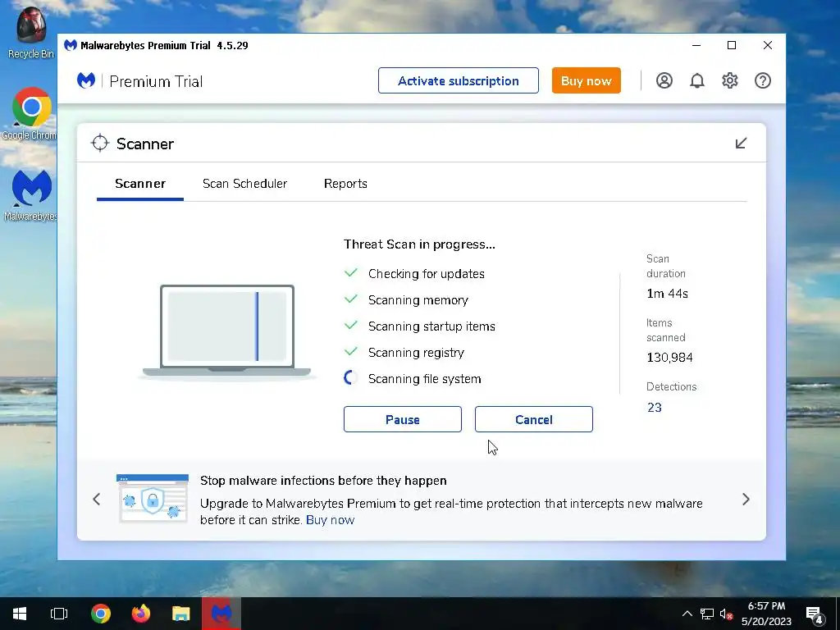The width and height of the screenshot is (840, 630).
Task: Click the Malwarebytes logo beside Premium Trial
Action: pyautogui.click(x=86, y=81)
